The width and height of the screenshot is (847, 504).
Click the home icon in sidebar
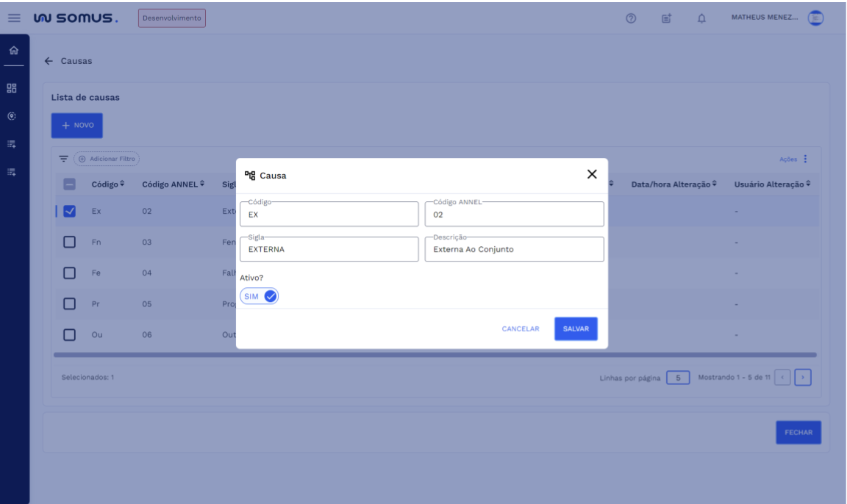tap(14, 51)
